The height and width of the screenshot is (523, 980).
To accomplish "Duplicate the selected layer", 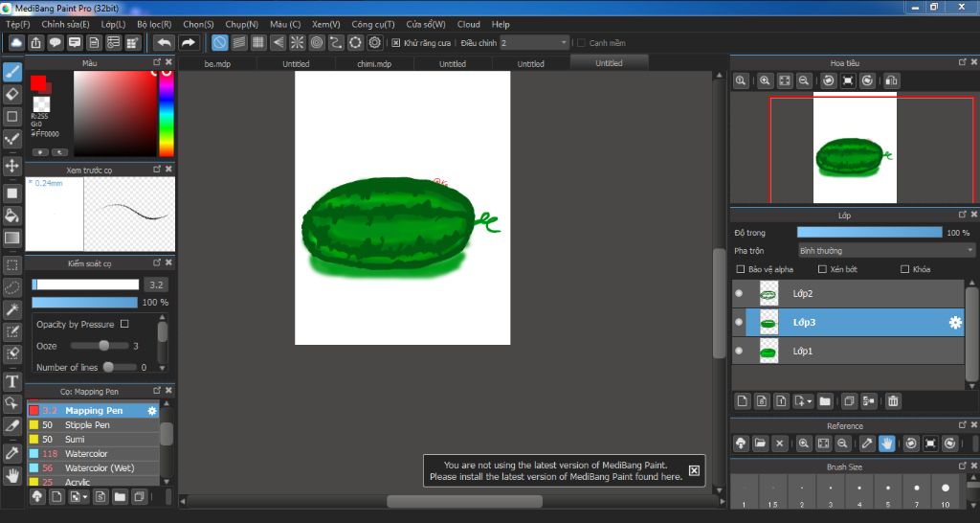I will (849, 401).
